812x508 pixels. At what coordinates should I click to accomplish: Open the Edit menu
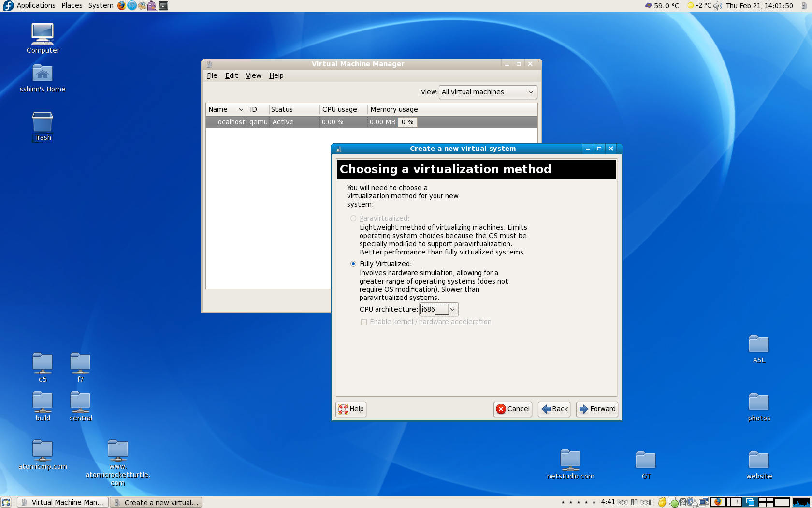[x=231, y=75]
